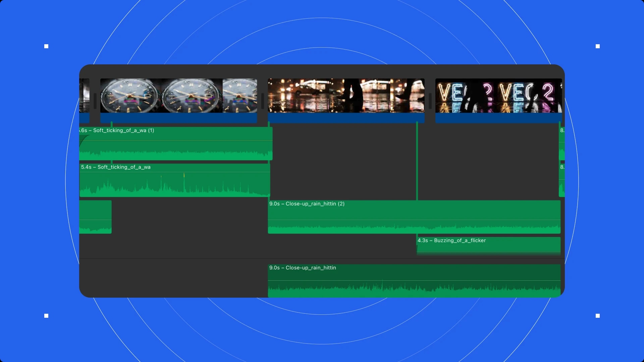This screenshot has height=362, width=644.
Task: Click the blue linked-audio bar under the street clip
Action: pos(345,118)
